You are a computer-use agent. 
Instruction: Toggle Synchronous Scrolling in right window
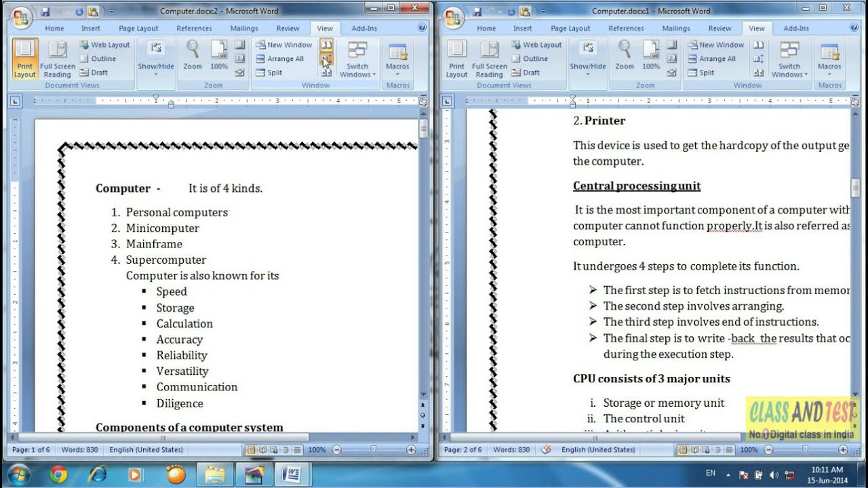pyautogui.click(x=758, y=59)
